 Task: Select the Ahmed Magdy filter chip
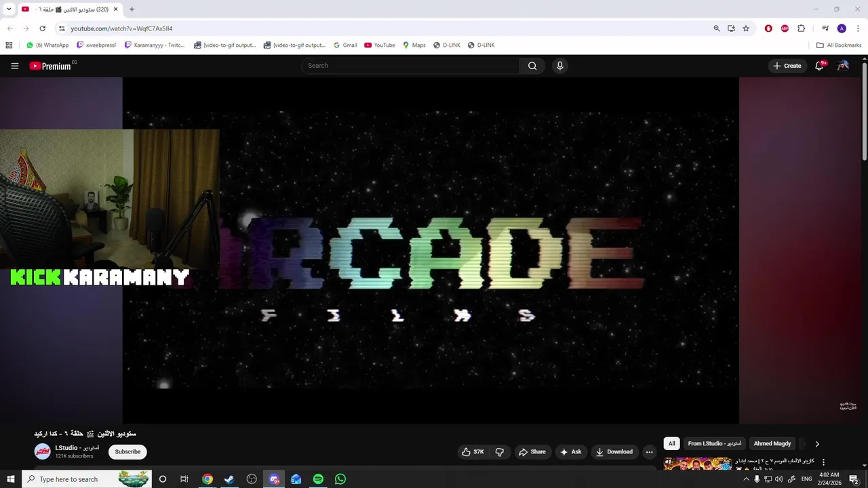pos(772,444)
